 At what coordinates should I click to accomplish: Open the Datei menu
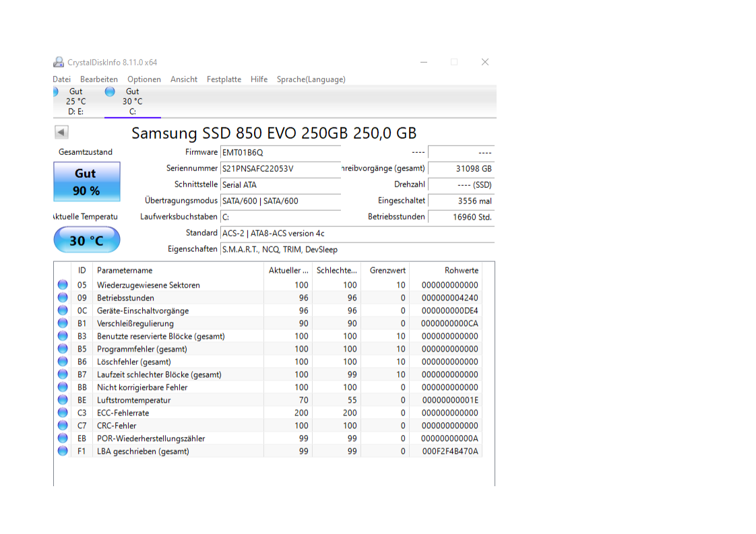point(62,79)
